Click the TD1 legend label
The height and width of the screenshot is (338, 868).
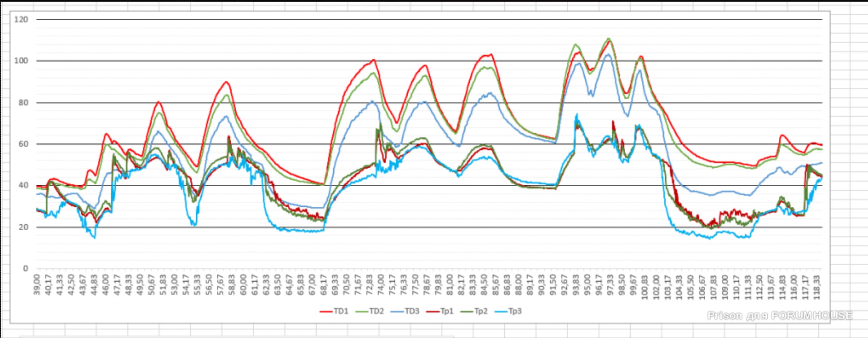click(x=341, y=311)
